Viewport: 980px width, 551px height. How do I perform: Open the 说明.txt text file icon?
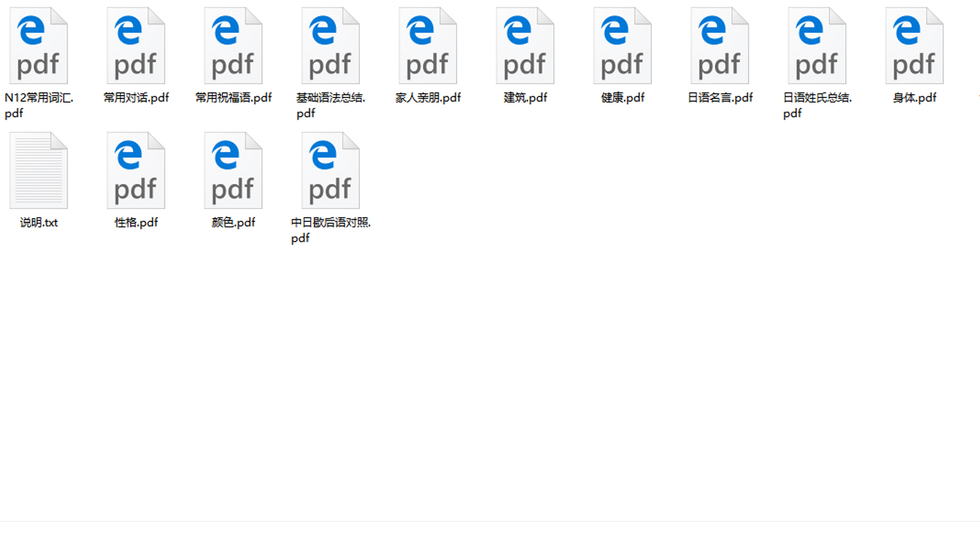[38, 169]
